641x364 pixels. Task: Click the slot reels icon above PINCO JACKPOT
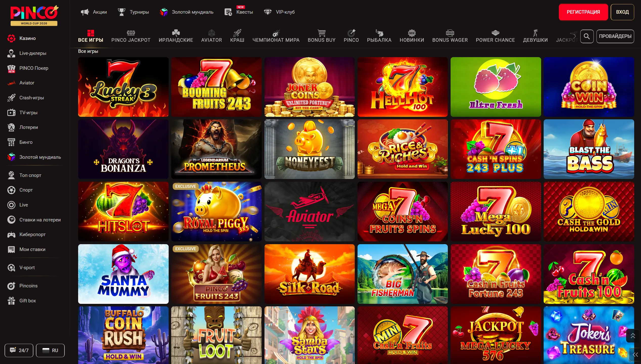(131, 33)
